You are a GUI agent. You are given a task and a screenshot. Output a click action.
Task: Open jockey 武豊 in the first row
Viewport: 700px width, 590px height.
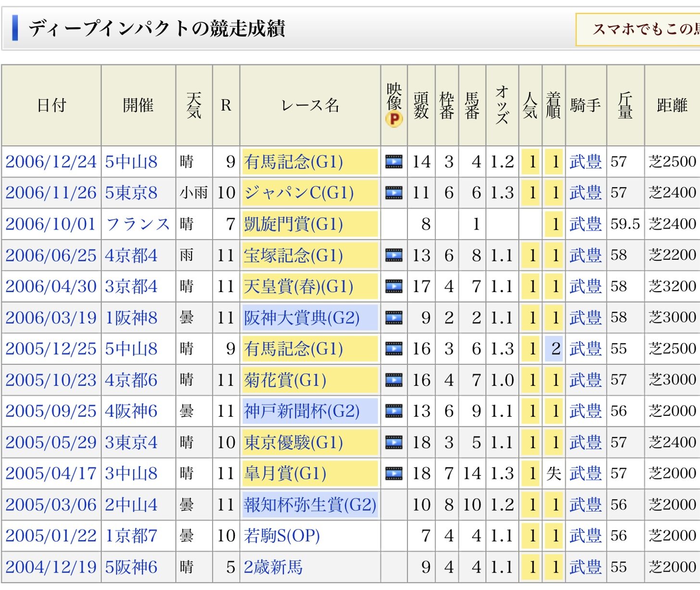[585, 162]
